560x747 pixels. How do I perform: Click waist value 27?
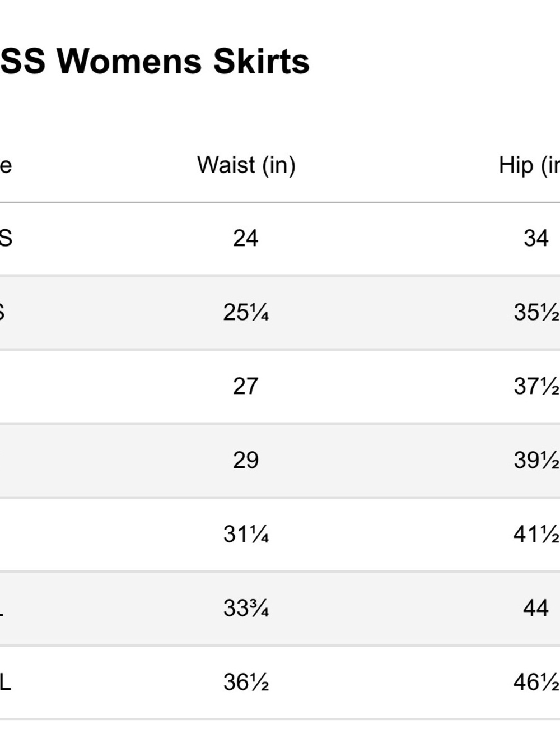[x=246, y=386]
